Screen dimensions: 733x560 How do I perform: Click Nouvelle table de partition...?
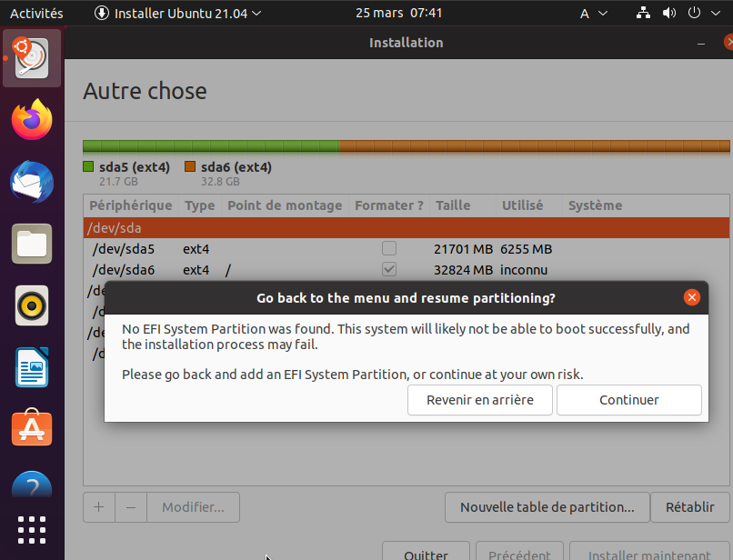tap(547, 507)
